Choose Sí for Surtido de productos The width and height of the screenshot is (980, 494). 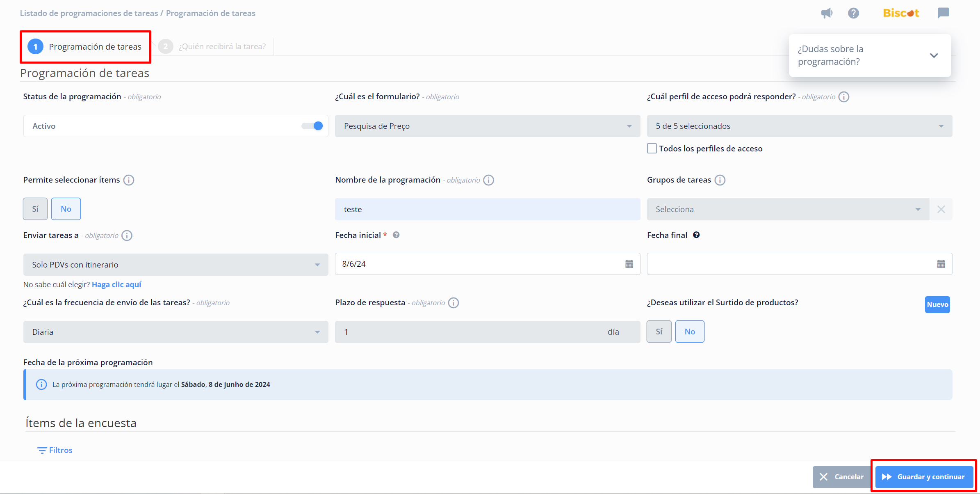pos(659,332)
